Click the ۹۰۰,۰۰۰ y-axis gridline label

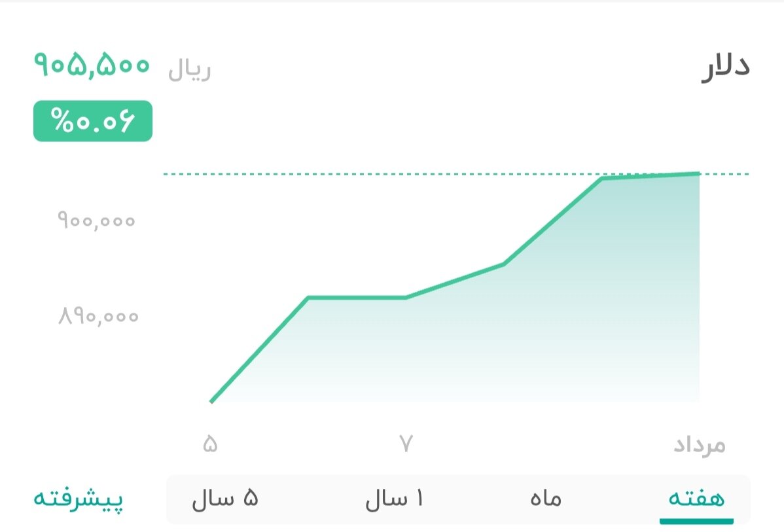click(x=96, y=221)
